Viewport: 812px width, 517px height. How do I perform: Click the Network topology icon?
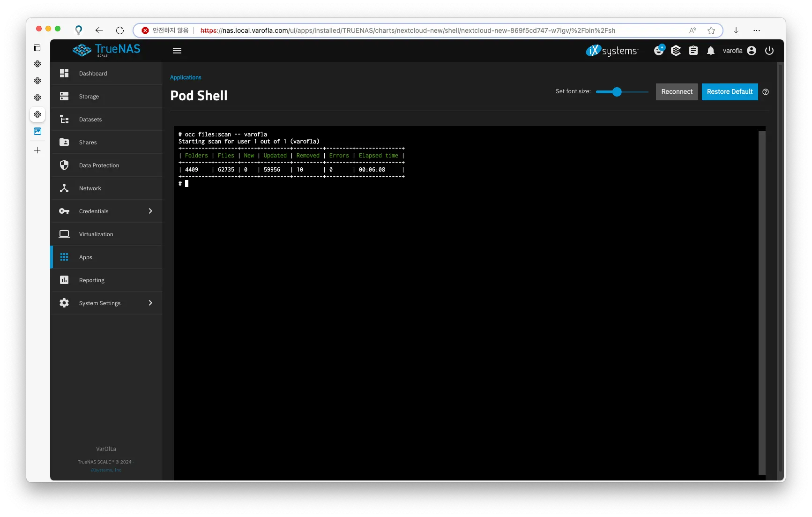64,188
